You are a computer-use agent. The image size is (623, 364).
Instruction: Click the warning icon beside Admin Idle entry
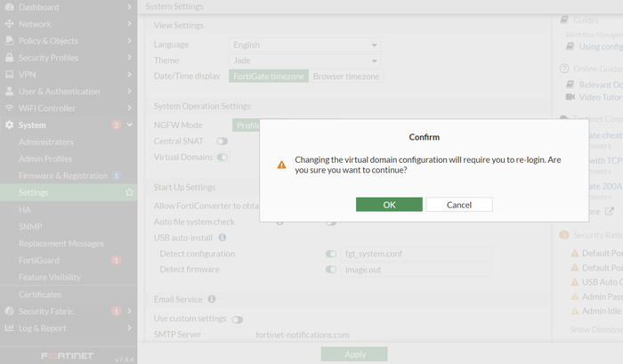pos(575,311)
